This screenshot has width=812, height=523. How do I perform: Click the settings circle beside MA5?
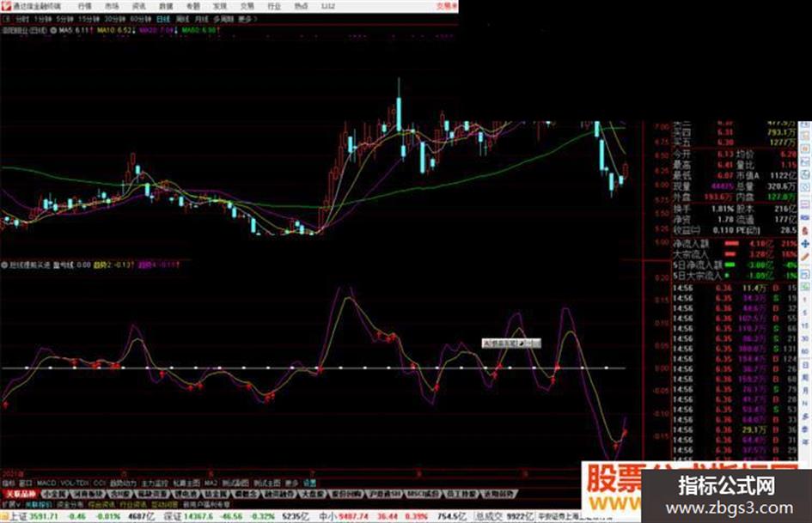coord(53,31)
